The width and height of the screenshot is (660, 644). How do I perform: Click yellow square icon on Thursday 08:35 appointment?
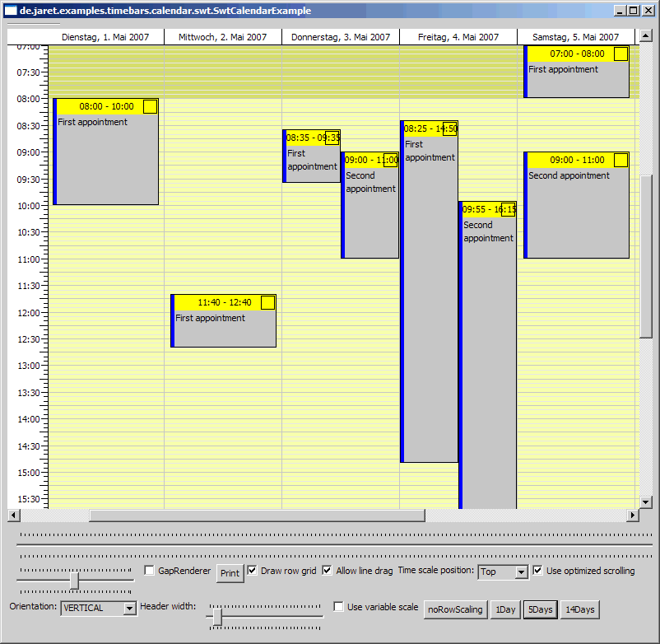(332, 138)
